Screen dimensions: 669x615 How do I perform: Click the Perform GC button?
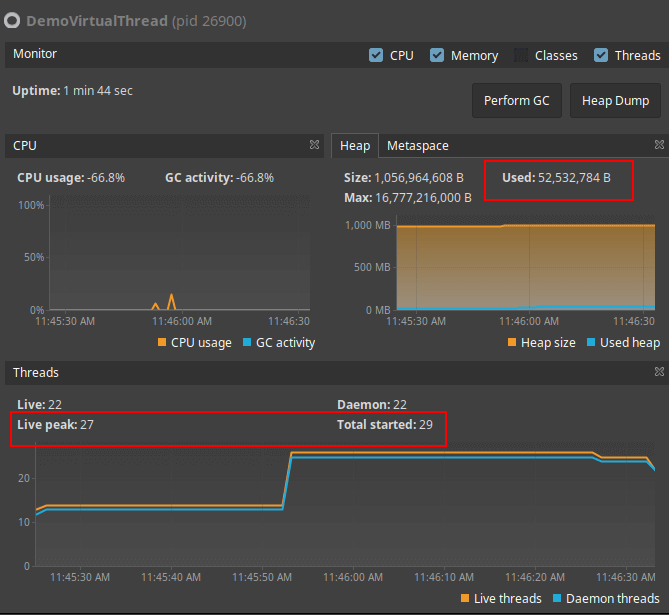point(517,100)
